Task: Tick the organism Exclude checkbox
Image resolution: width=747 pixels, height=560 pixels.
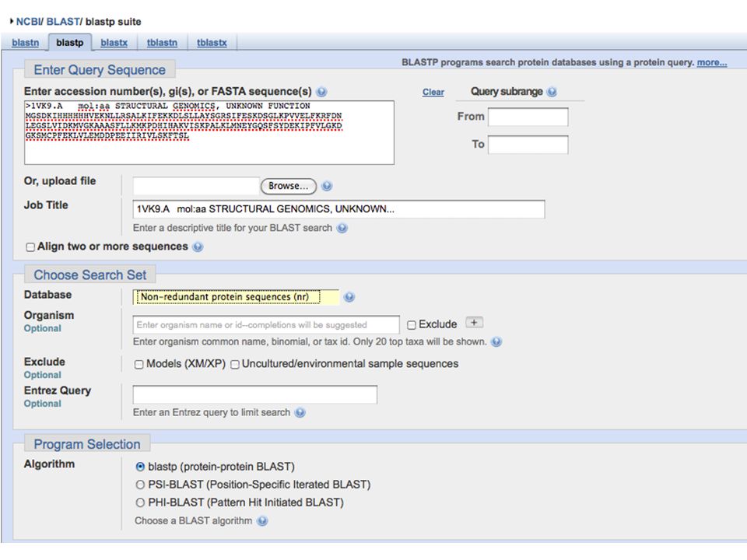Action: [x=412, y=325]
